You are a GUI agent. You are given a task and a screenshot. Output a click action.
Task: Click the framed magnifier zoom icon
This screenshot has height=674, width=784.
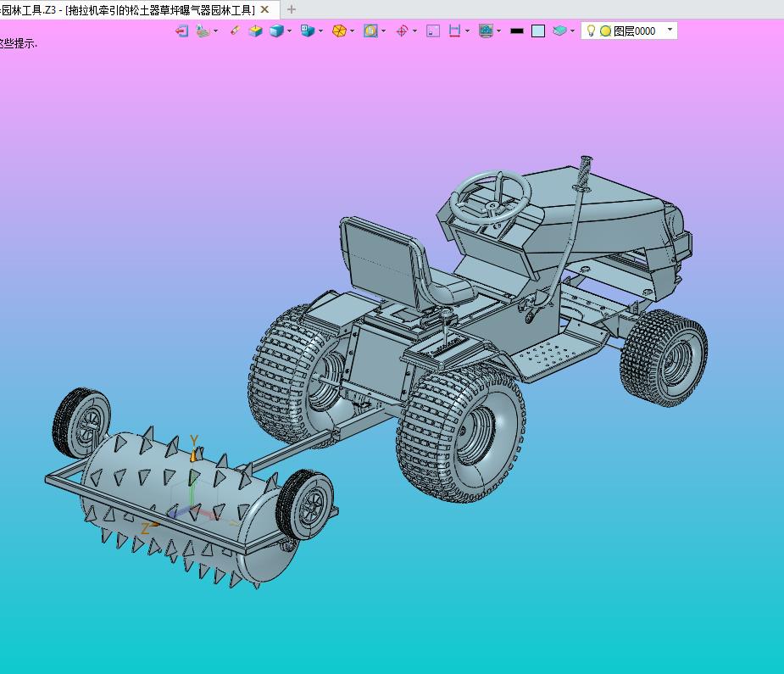(x=370, y=31)
